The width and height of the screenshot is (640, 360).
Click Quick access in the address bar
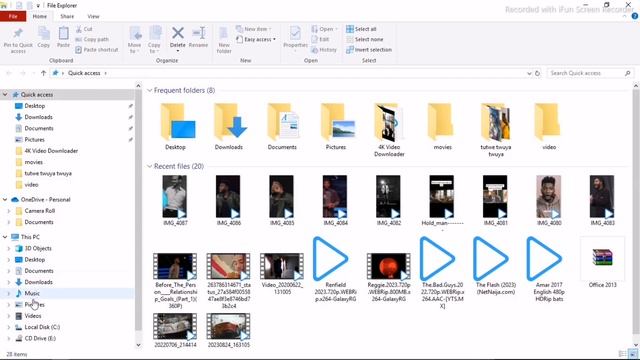click(x=84, y=73)
